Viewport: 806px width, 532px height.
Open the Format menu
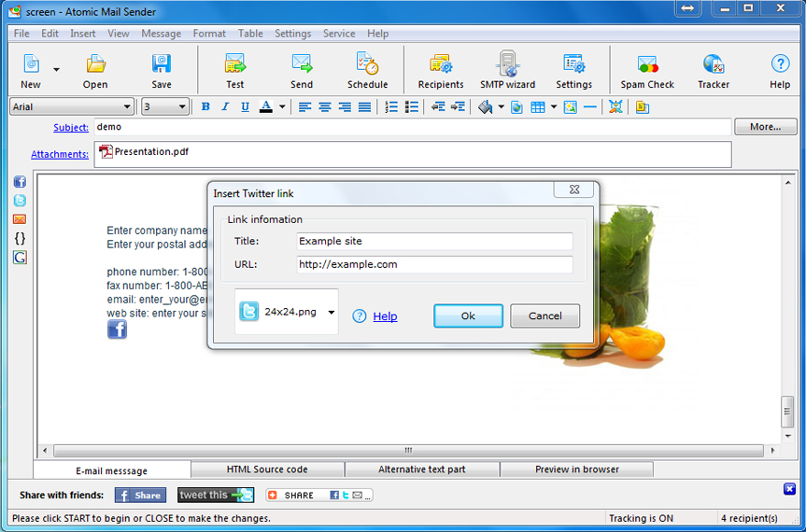pyautogui.click(x=209, y=34)
